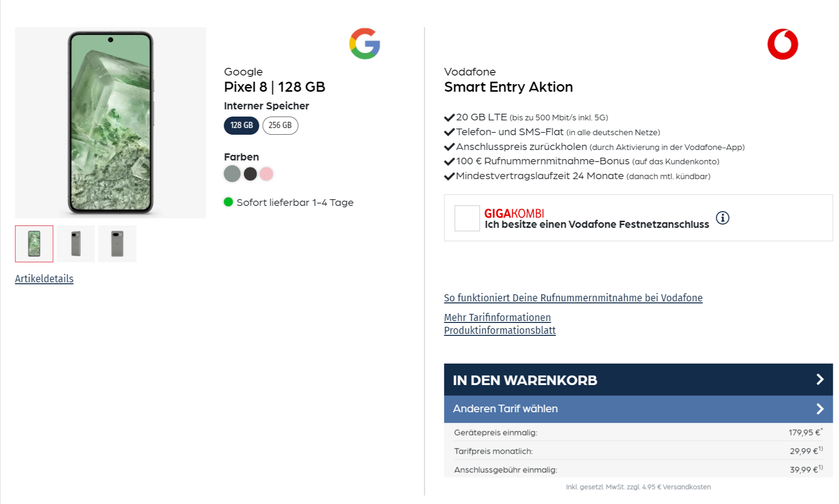Viewport: 839px width, 504px height.
Task: Select the 256 GB storage option
Action: tap(280, 125)
